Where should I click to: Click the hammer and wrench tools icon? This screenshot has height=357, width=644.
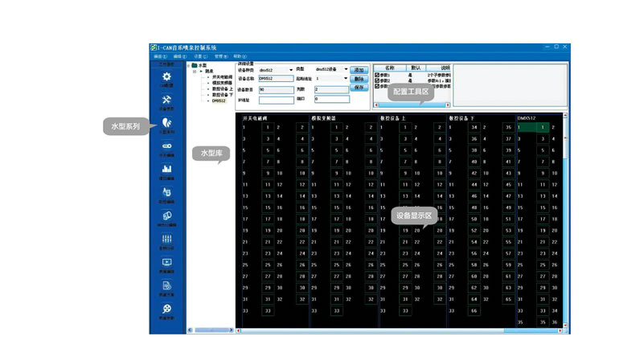click(166, 100)
